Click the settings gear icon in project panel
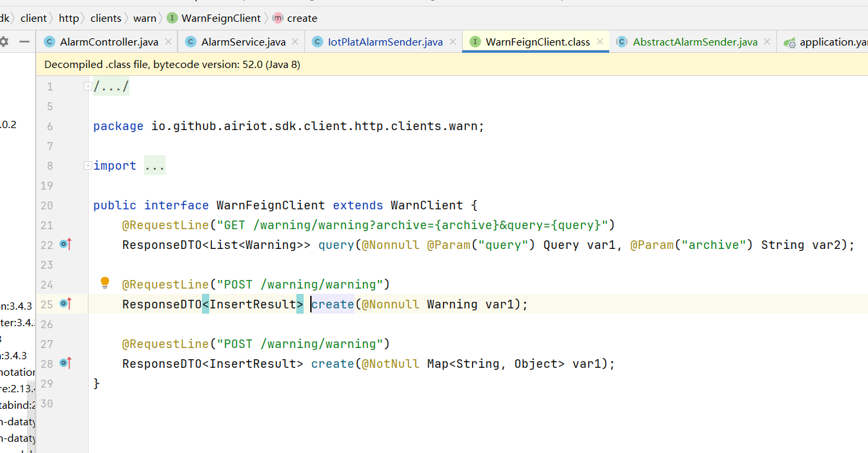The height and width of the screenshot is (453, 868). click(5, 42)
